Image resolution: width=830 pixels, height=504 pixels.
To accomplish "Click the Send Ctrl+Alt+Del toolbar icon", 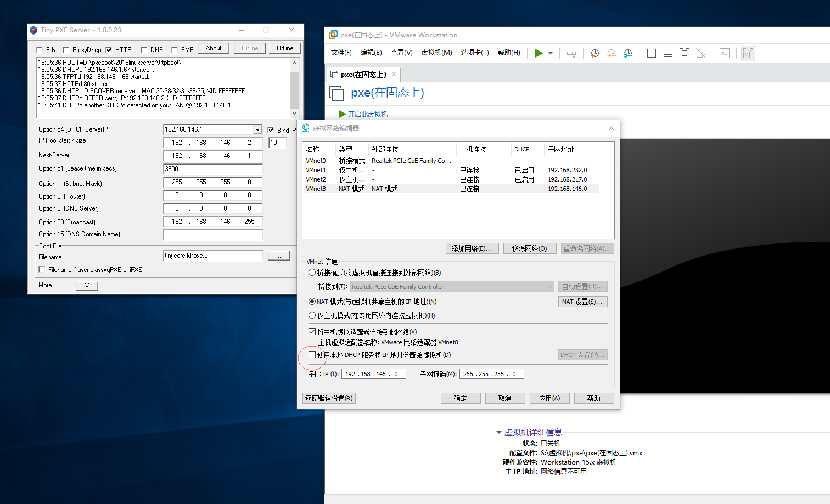I will 571,53.
